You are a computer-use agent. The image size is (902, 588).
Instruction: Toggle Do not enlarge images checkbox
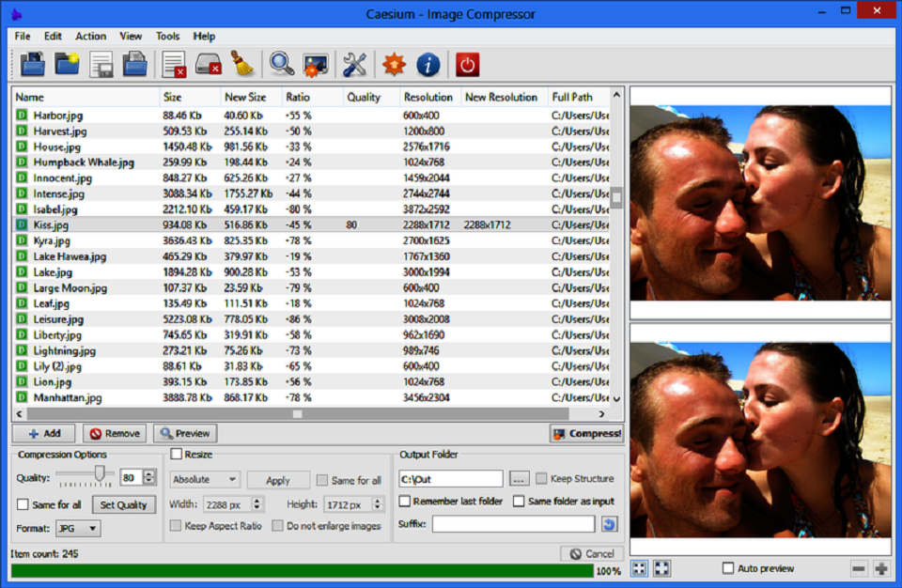coord(277,525)
